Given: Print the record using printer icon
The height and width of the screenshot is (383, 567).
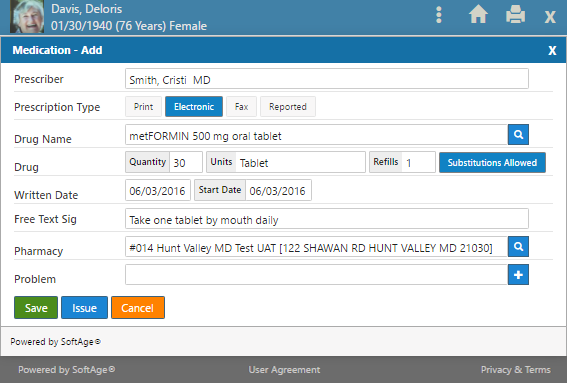Looking at the screenshot, I should pyautogui.click(x=515, y=15).
